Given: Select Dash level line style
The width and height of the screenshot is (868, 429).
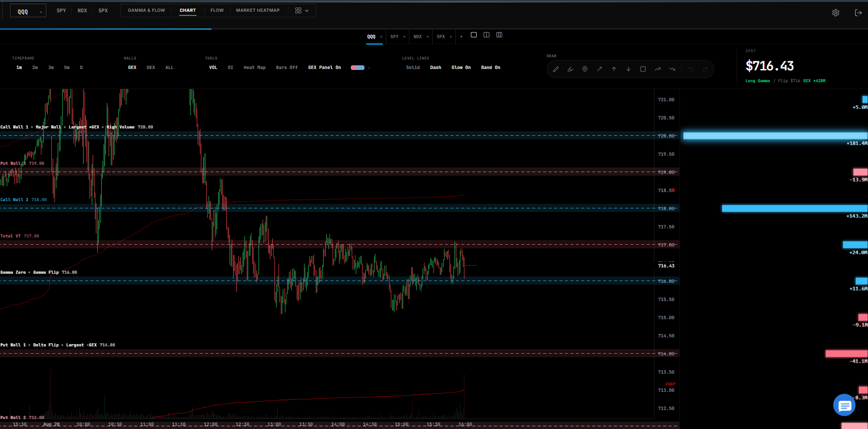Looking at the screenshot, I should [x=436, y=68].
